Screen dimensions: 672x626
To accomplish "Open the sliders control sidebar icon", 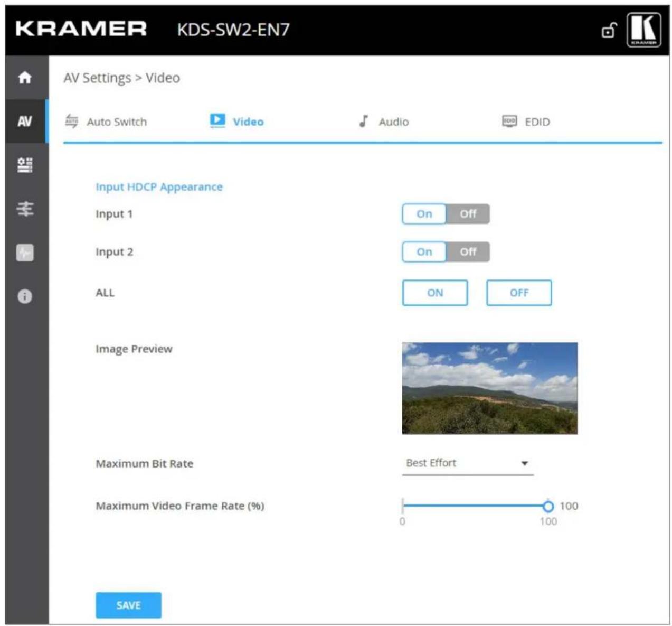I will click(25, 209).
